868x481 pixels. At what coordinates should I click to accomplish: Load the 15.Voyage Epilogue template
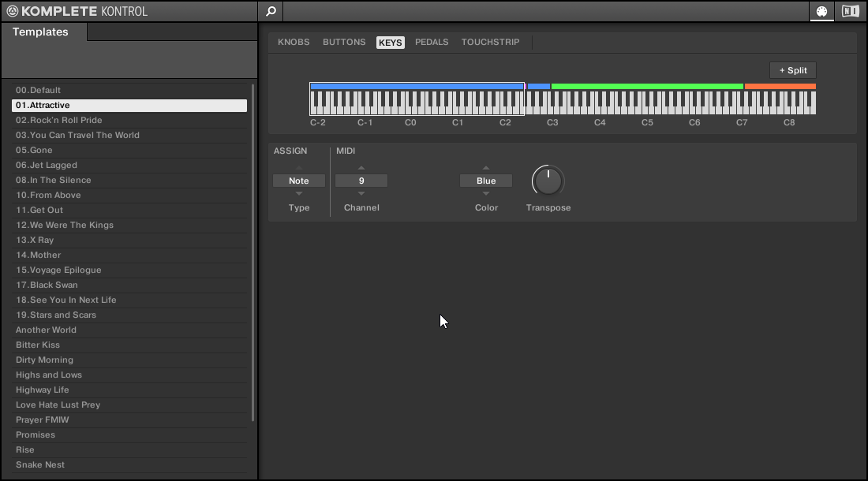pos(129,270)
